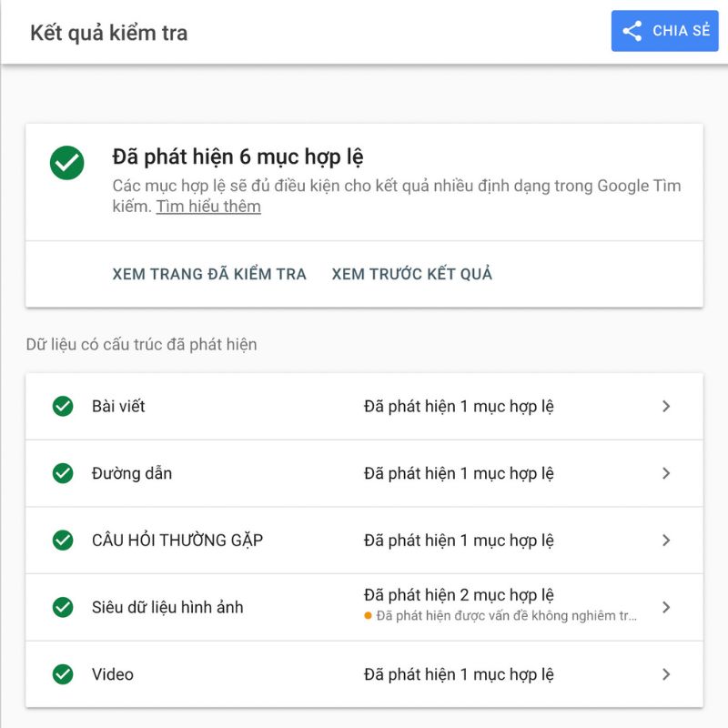Click the Dữ liệu có cấu trúc đã phát hiện label
The image size is (728, 728).
pos(139,344)
